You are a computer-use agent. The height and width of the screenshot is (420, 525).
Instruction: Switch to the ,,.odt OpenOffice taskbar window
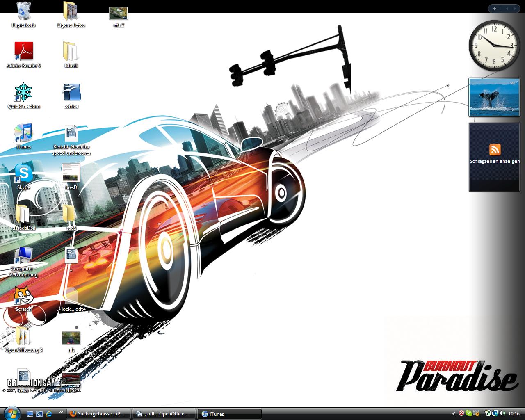tap(164, 414)
